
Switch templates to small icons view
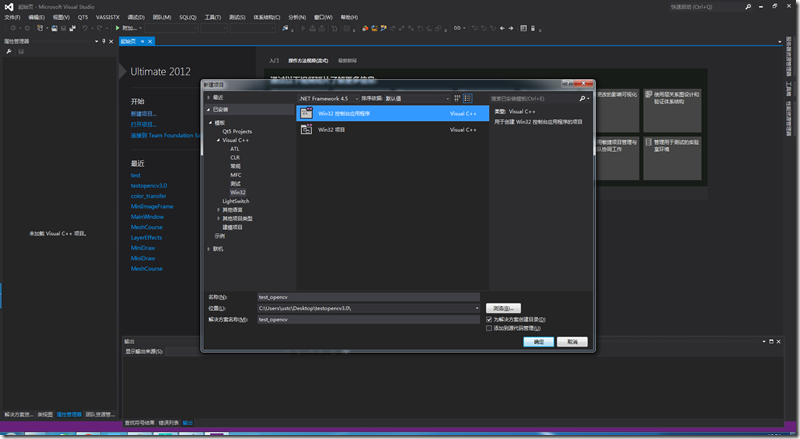(457, 98)
